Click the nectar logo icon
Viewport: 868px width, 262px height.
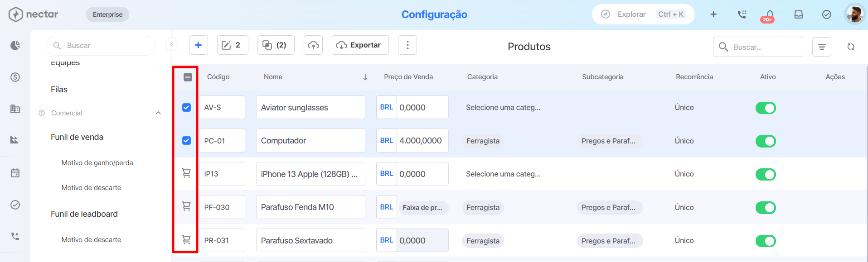(x=15, y=14)
